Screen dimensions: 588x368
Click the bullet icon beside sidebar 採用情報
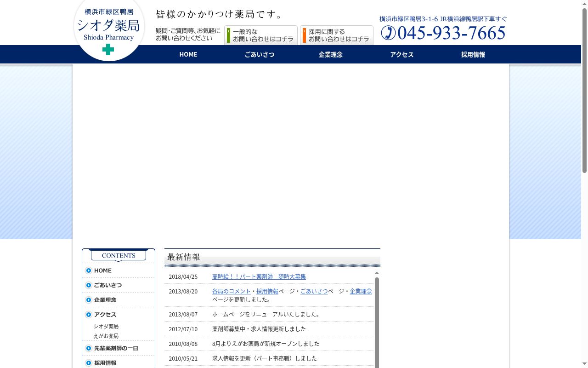coord(89,363)
